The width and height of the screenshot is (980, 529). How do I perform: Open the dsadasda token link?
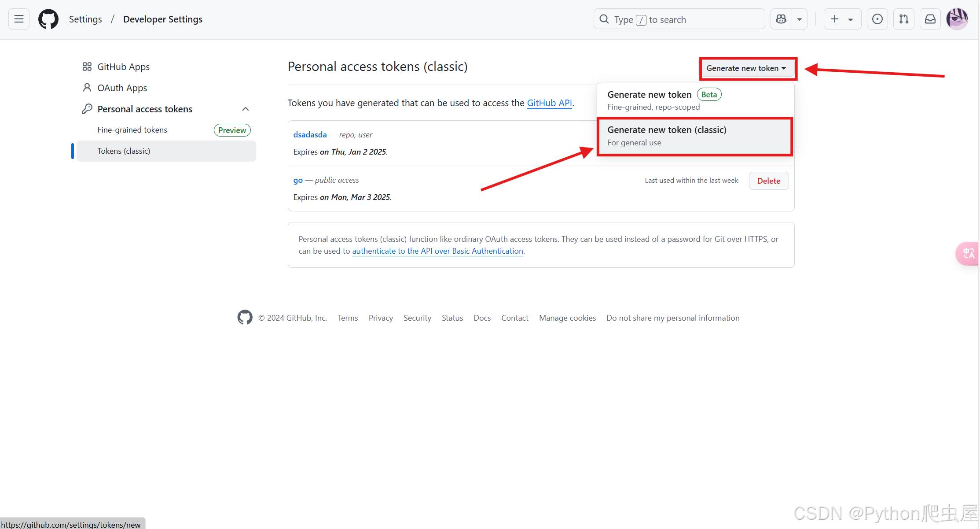tap(310, 135)
